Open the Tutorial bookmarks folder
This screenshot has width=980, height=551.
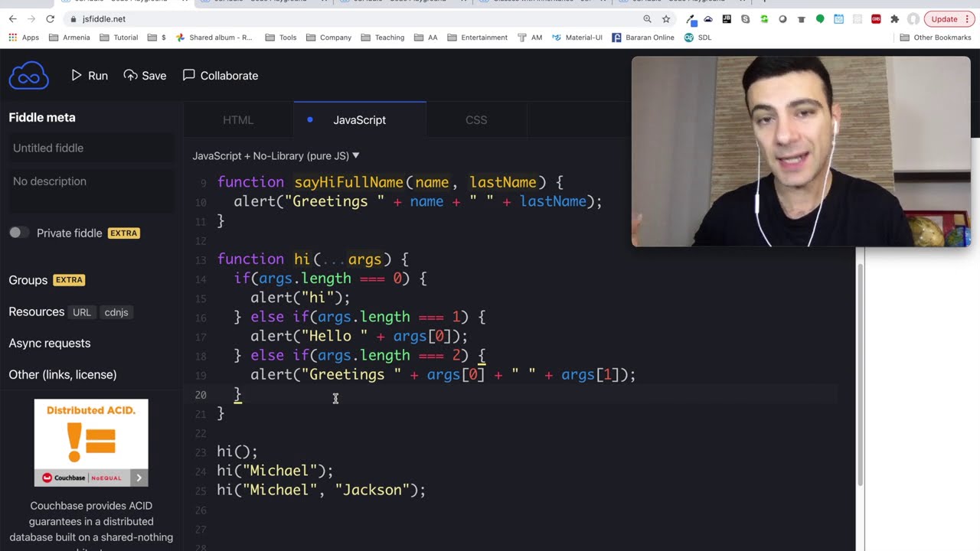tap(119, 37)
